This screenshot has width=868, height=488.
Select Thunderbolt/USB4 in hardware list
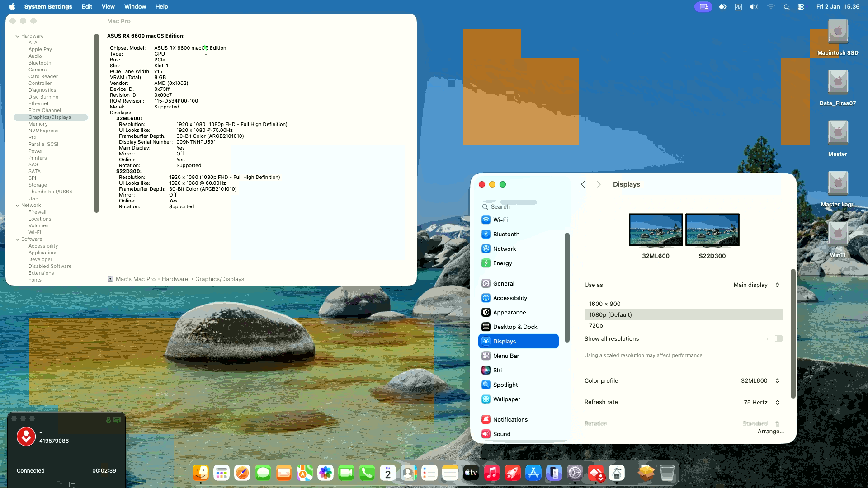[50, 192]
